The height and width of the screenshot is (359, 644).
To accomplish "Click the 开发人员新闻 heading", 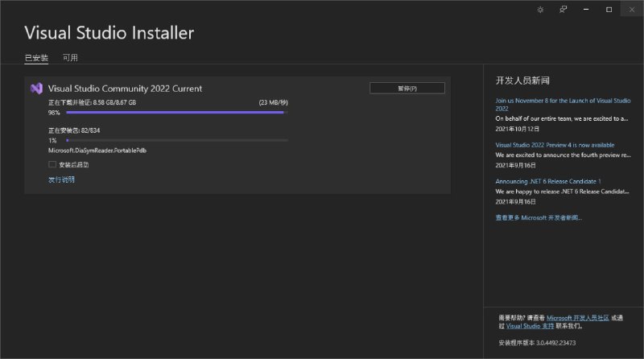I will pos(522,80).
